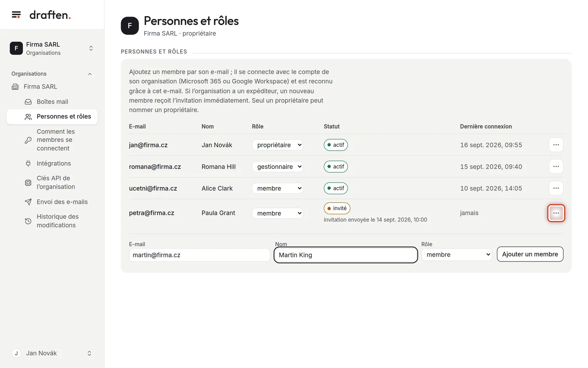
Task: Open more options for romana@firma.cz row
Action: [x=556, y=166]
